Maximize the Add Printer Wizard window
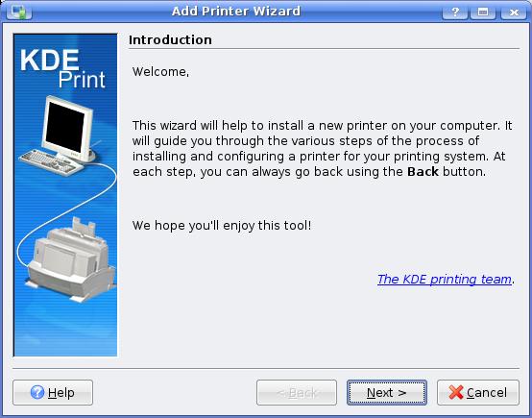Viewport: 532px width, 418px height. pyautogui.click(x=483, y=12)
